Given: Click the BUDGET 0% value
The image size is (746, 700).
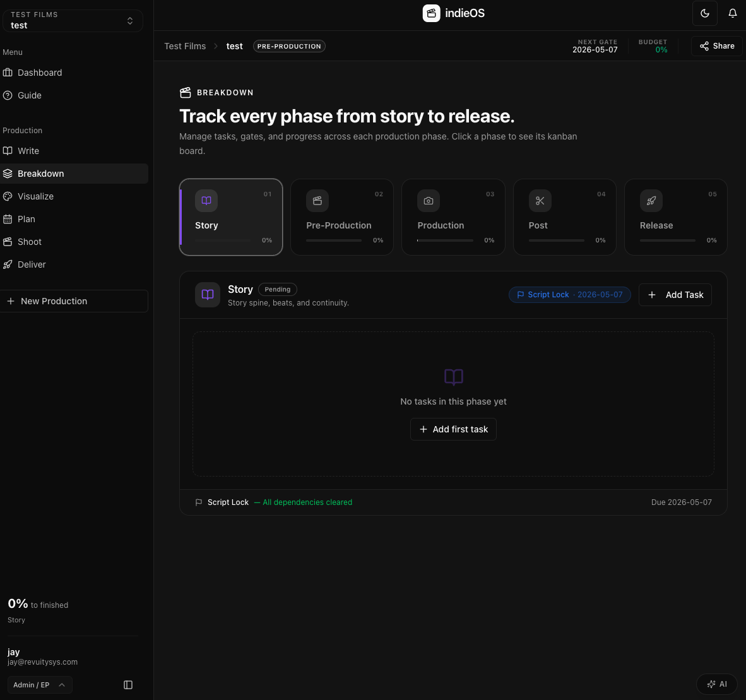Looking at the screenshot, I should 661,50.
